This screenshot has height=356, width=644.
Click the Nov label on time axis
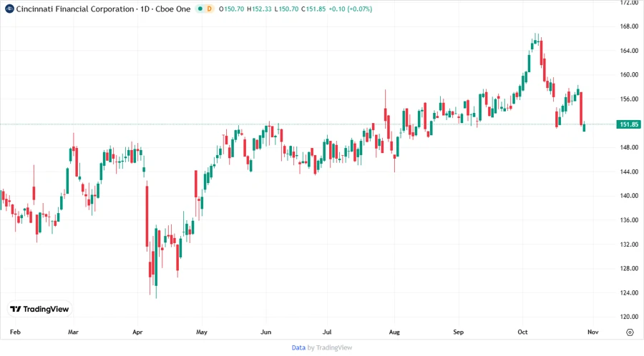(593, 332)
